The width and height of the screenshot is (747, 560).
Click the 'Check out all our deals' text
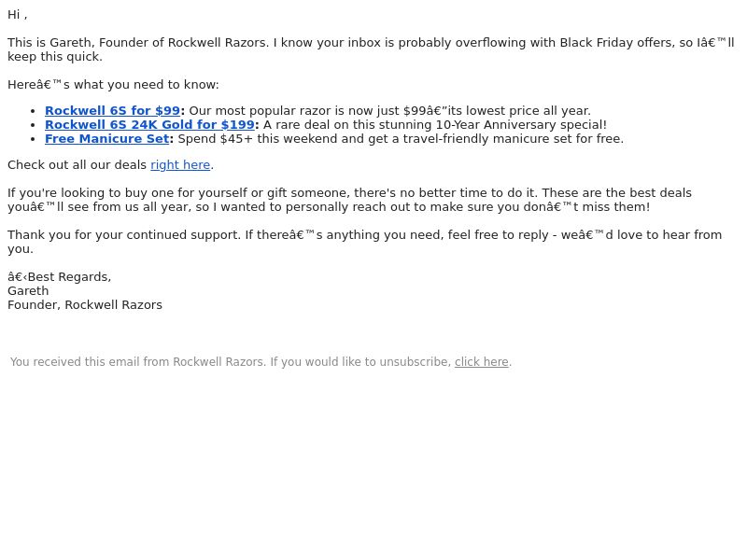tap(78, 165)
